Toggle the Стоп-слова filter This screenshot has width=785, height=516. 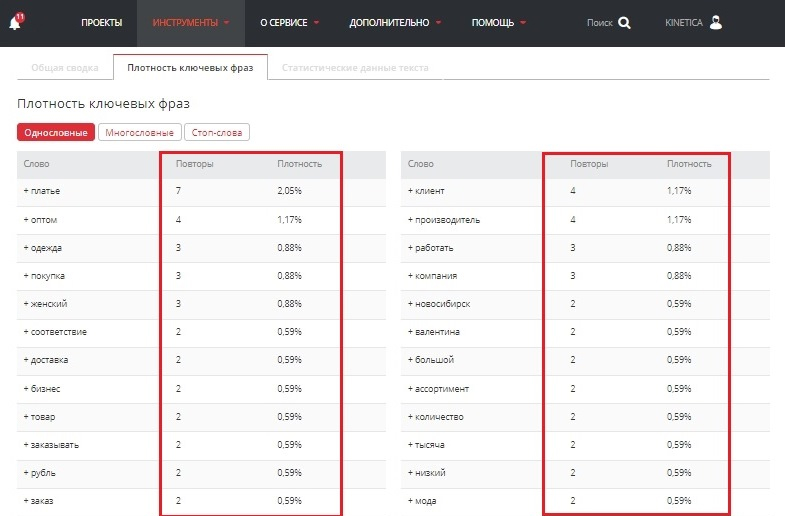pyautogui.click(x=217, y=132)
